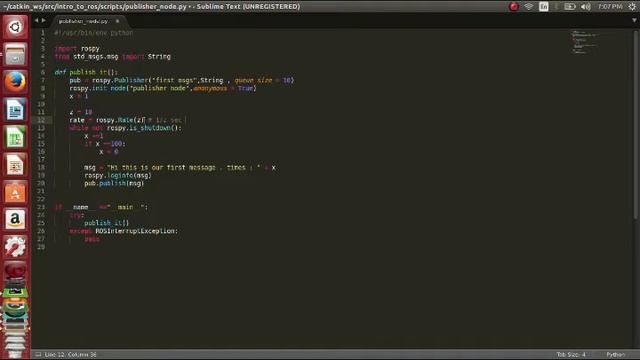640x360 pixels.
Task: Open the En keyboard input indicator
Action: [544, 7]
